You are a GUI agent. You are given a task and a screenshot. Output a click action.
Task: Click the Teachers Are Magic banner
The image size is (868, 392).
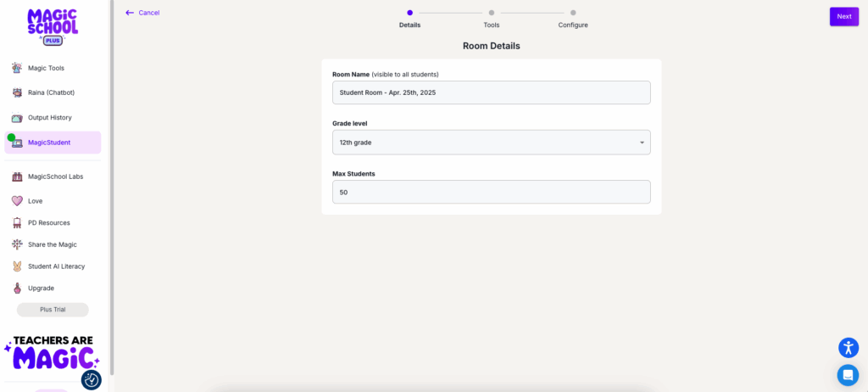52,352
